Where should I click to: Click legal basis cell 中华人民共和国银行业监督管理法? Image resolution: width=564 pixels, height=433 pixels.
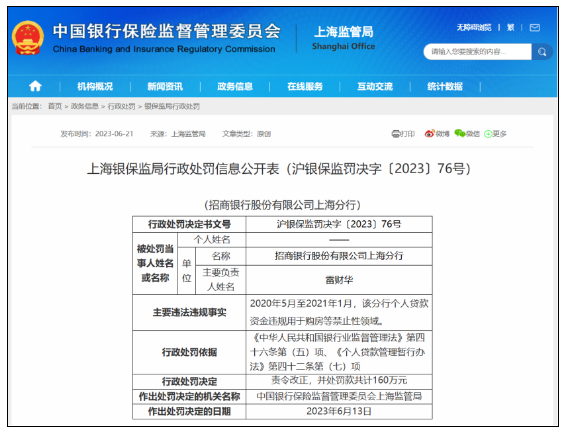[339, 352]
